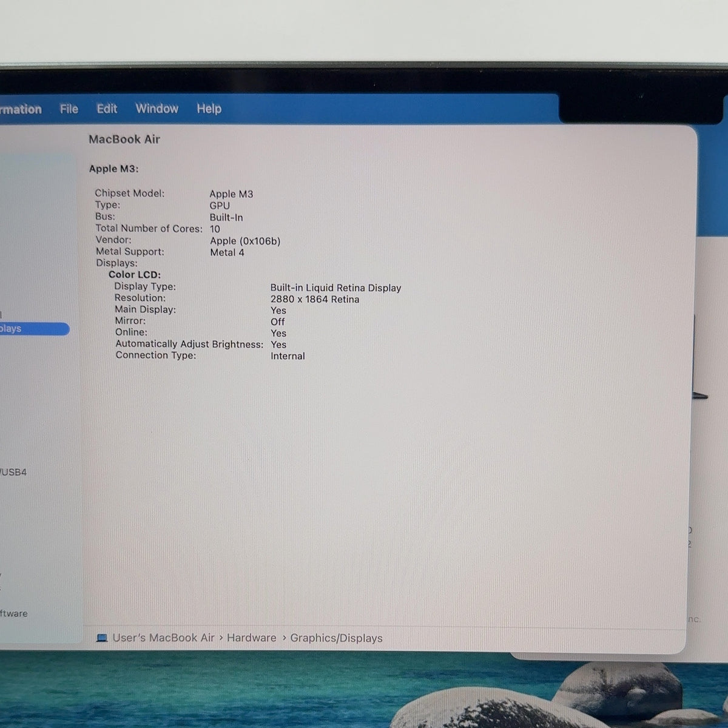Select the Type value "GPU"
The image size is (728, 728).
click(x=220, y=206)
